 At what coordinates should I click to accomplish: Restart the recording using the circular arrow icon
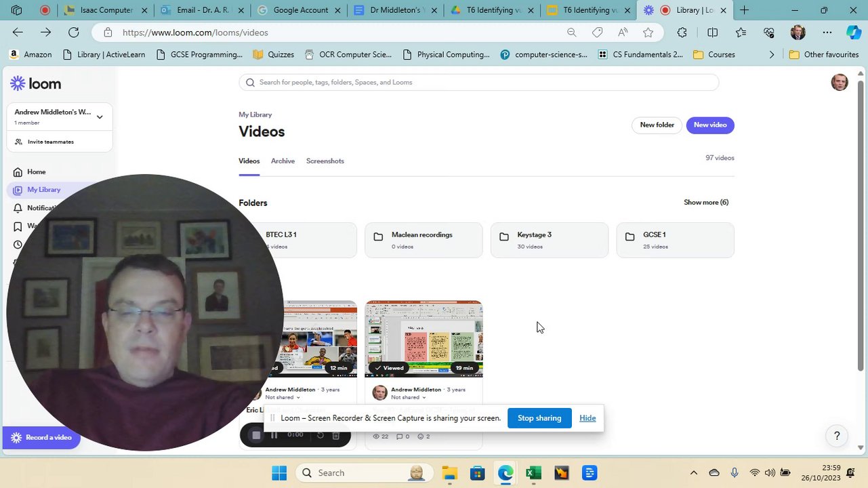[321, 435]
